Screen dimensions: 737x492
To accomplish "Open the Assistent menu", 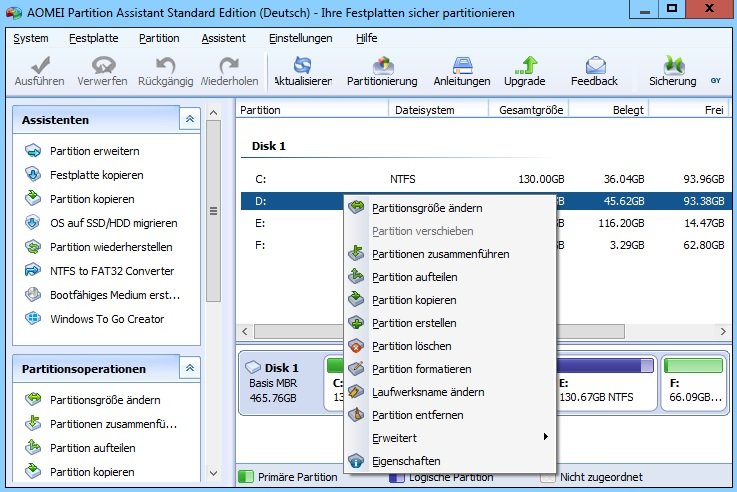I will point(223,38).
